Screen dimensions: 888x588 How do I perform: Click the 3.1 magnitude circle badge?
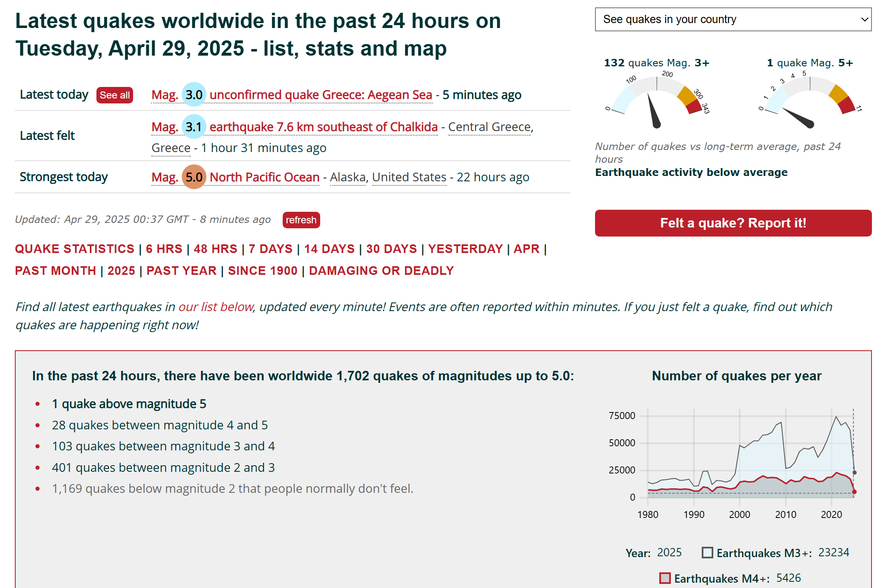(194, 127)
